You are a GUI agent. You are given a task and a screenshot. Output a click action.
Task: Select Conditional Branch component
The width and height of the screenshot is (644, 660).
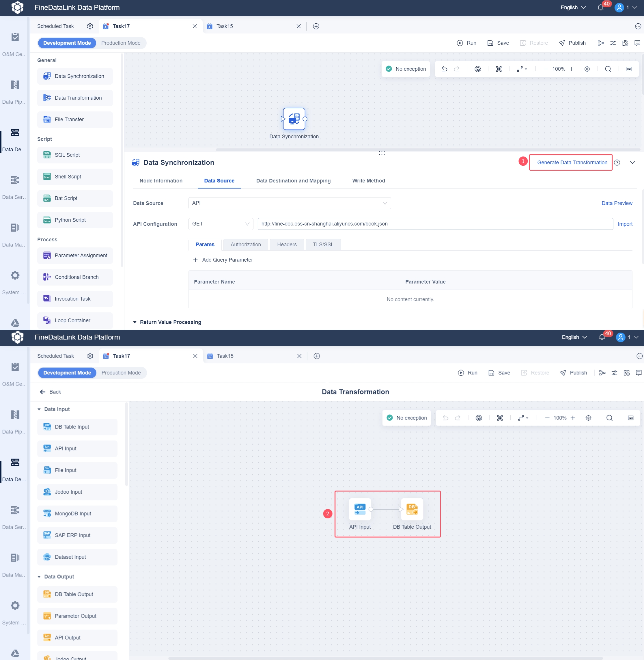[x=75, y=277]
